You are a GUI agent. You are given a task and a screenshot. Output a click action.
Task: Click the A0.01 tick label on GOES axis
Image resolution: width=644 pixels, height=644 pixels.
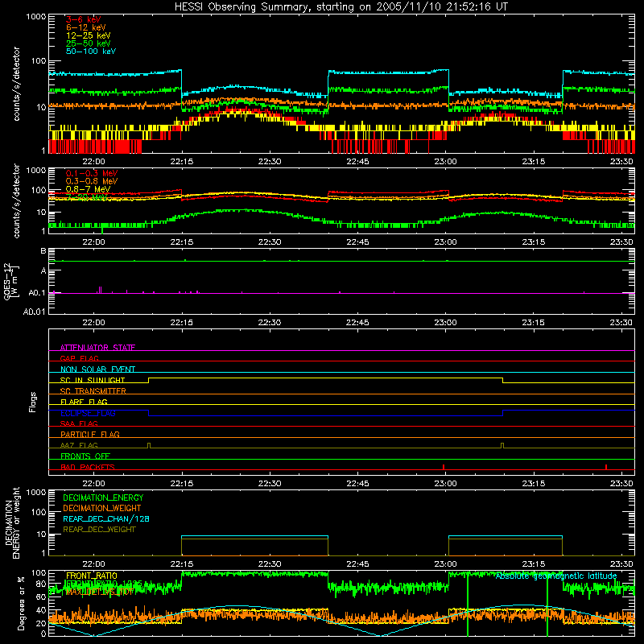(x=35, y=312)
